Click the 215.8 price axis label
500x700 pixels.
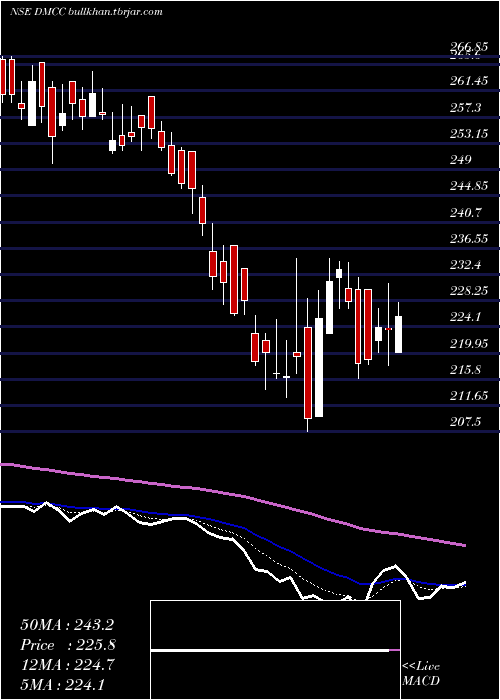pyautogui.click(x=467, y=370)
